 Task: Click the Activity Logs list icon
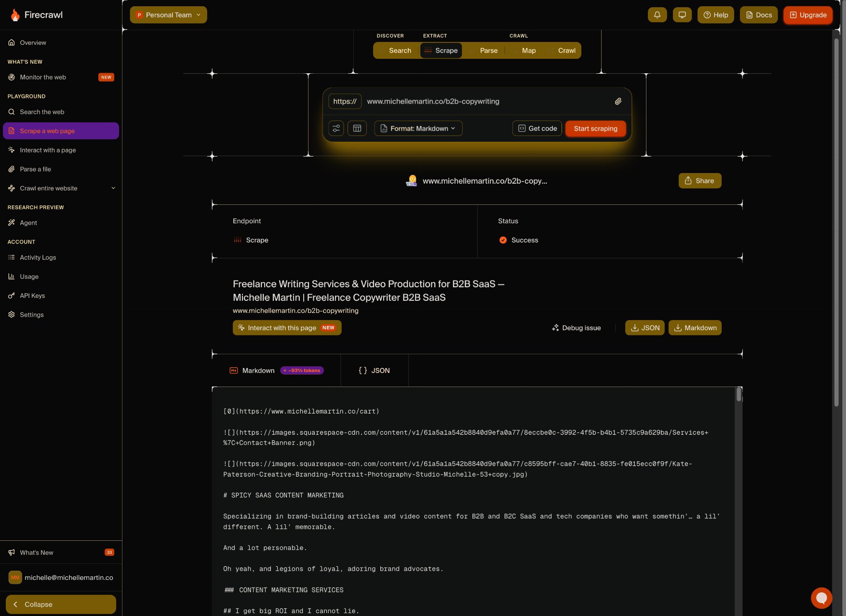[12, 257]
